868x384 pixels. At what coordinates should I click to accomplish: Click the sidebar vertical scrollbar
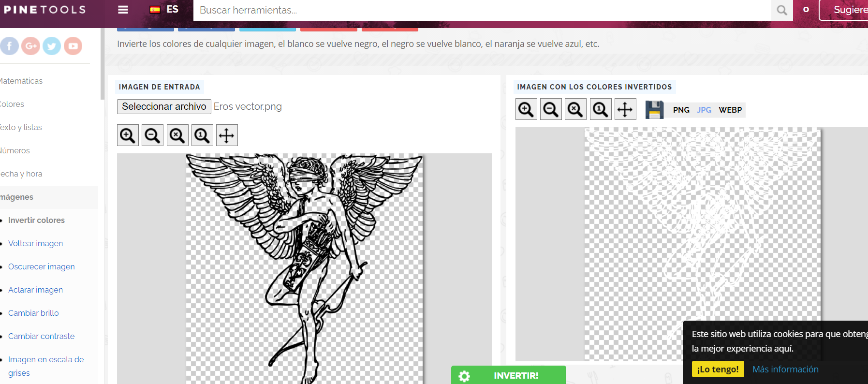point(102,63)
